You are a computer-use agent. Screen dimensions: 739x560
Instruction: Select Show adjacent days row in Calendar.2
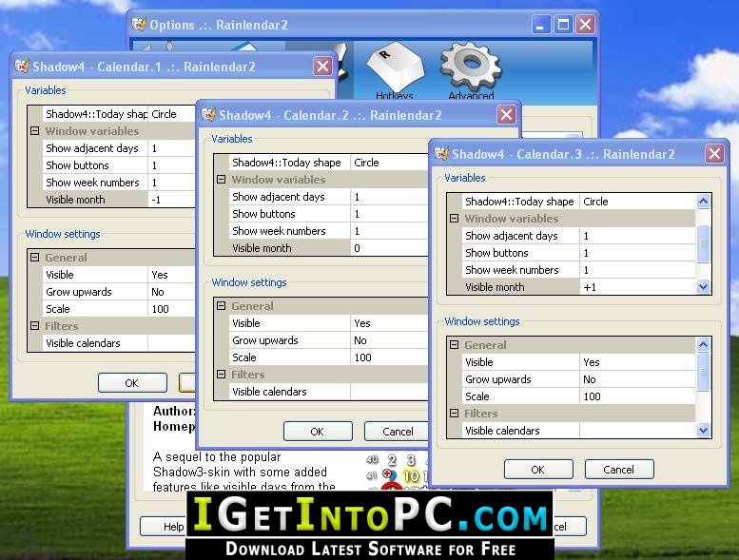tap(328, 197)
